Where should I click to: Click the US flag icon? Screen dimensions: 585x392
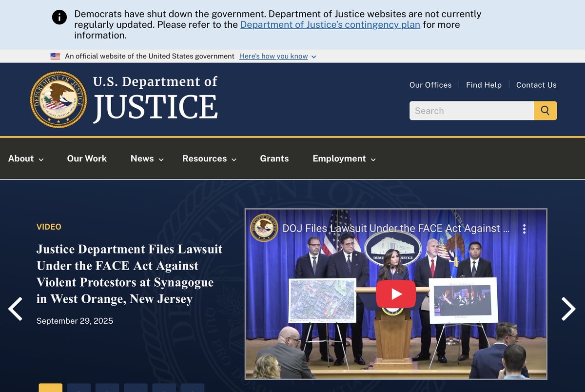click(55, 56)
